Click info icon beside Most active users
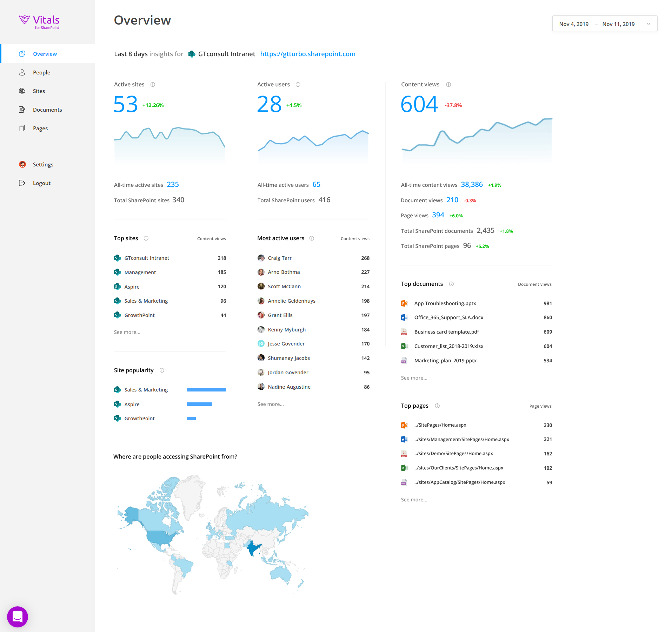This screenshot has height=632, width=672. (x=312, y=238)
